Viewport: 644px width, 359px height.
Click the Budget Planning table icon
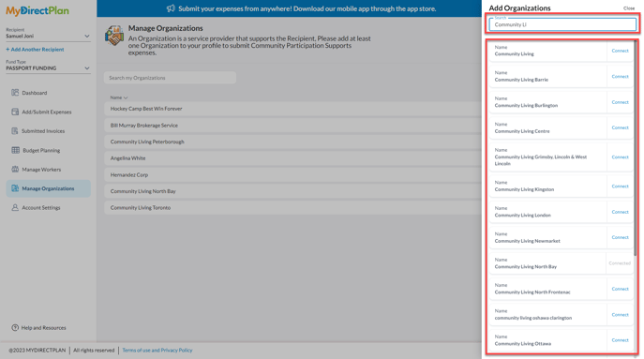point(16,150)
